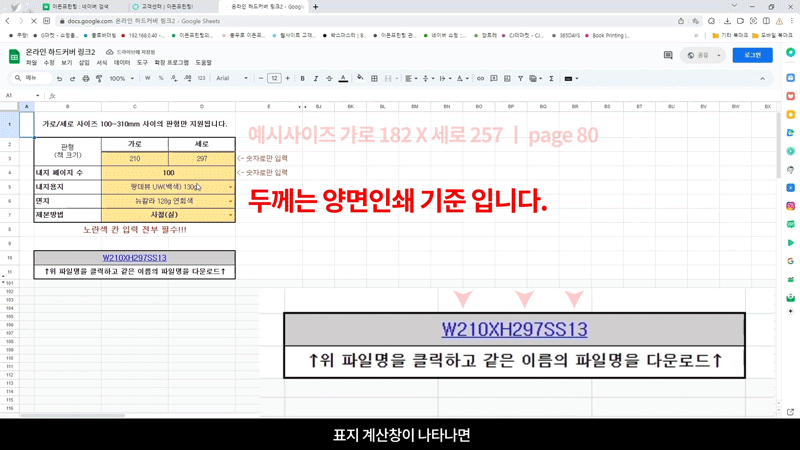Open the filter views dropdown
Screen dimensions: 800x450
click(535, 79)
